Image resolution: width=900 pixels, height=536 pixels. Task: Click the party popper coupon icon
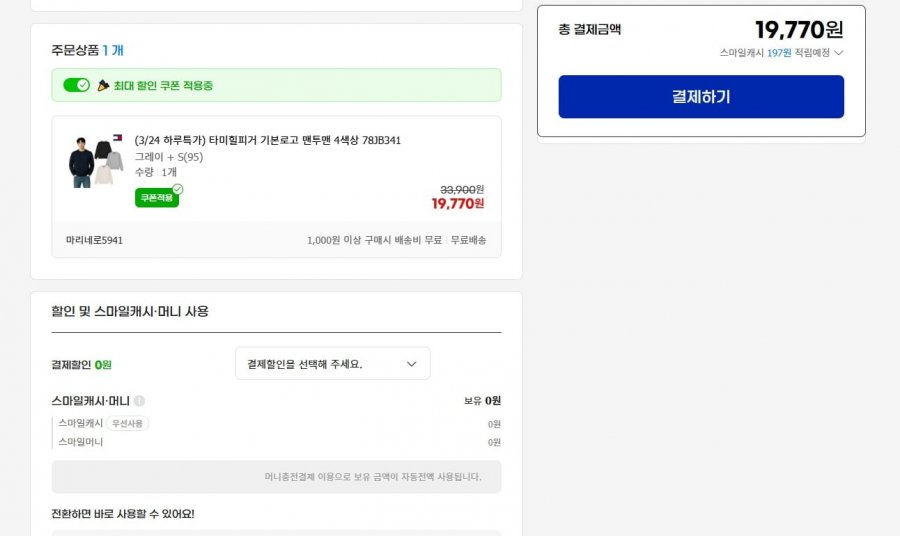click(103, 85)
